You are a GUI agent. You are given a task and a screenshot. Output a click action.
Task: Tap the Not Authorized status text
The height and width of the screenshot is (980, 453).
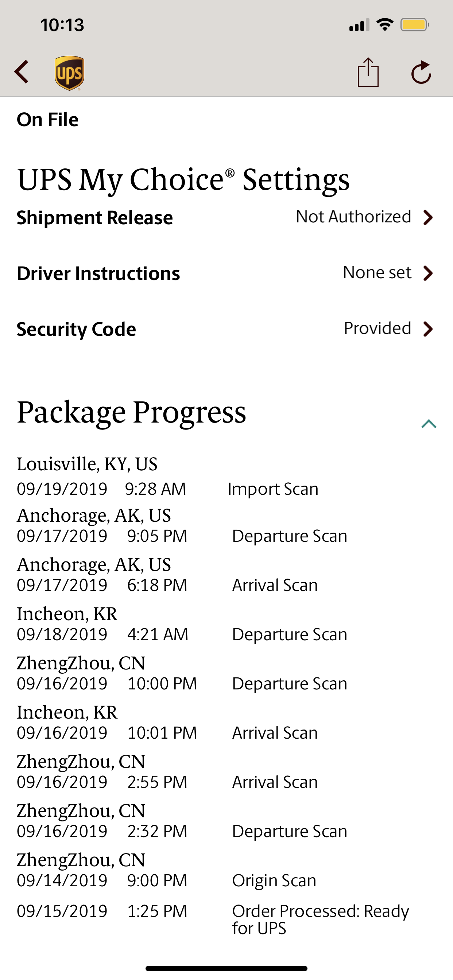click(x=353, y=217)
